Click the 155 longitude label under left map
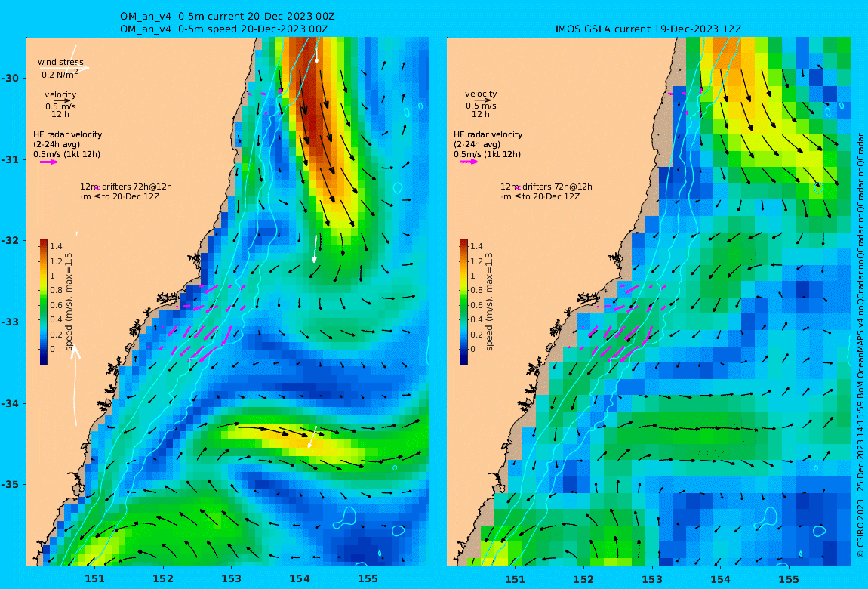Screen dimensions: 868x589 click(368, 580)
